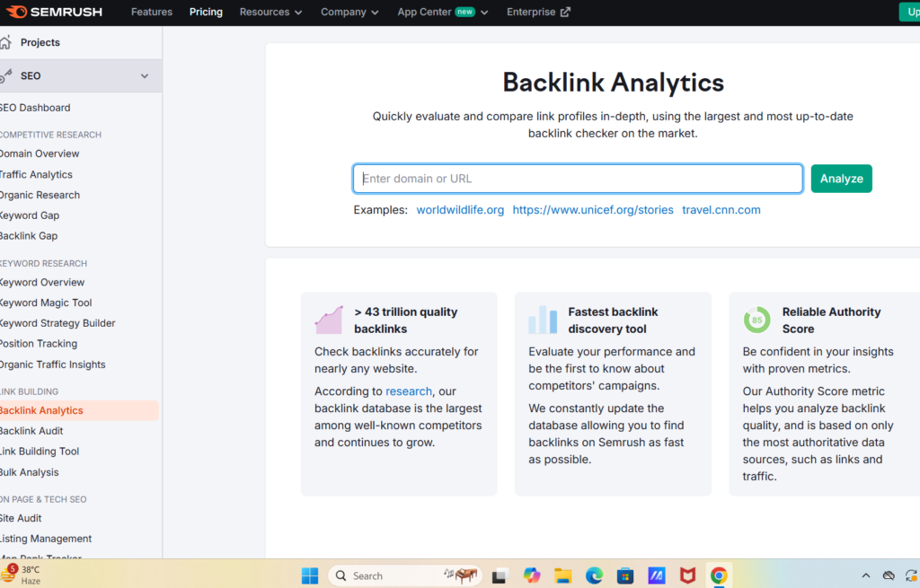Image resolution: width=920 pixels, height=588 pixels.
Task: Click the green Analyze button
Action: coord(841,179)
